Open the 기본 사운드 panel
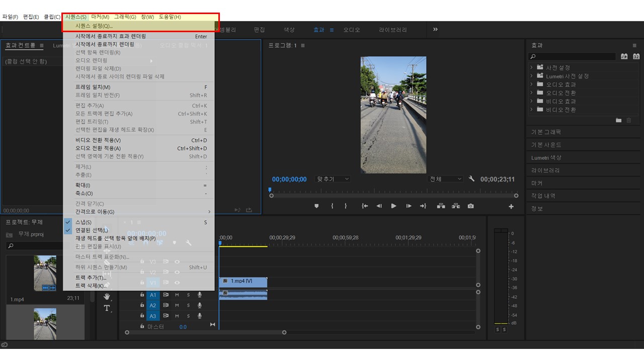Viewport: 644px width, 362px height. tap(546, 145)
